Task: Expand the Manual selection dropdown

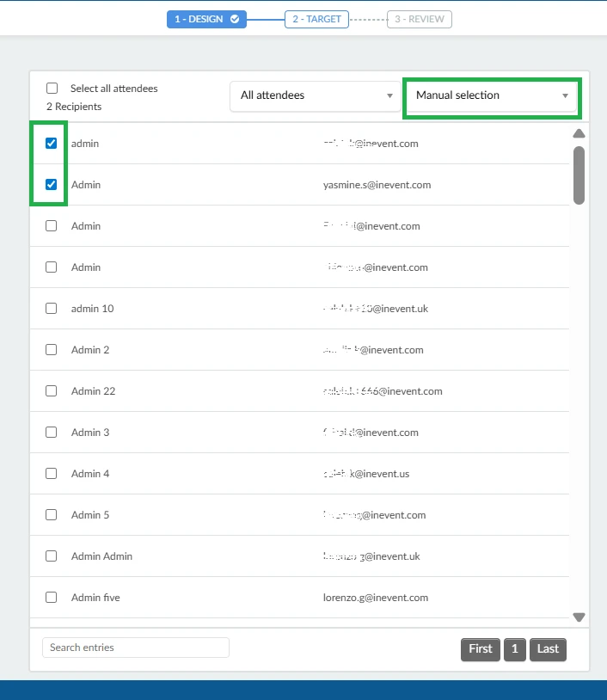Action: pos(493,95)
